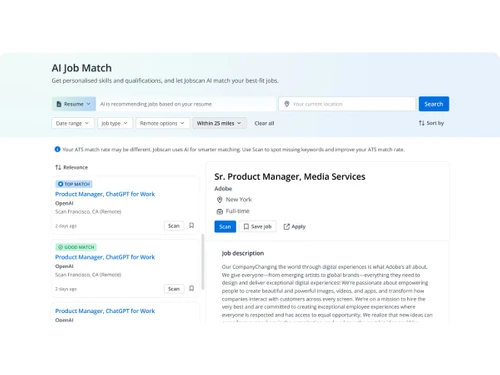Viewport: 500px width, 375px height.
Task: Click the current location input field
Action: pyautogui.click(x=347, y=104)
